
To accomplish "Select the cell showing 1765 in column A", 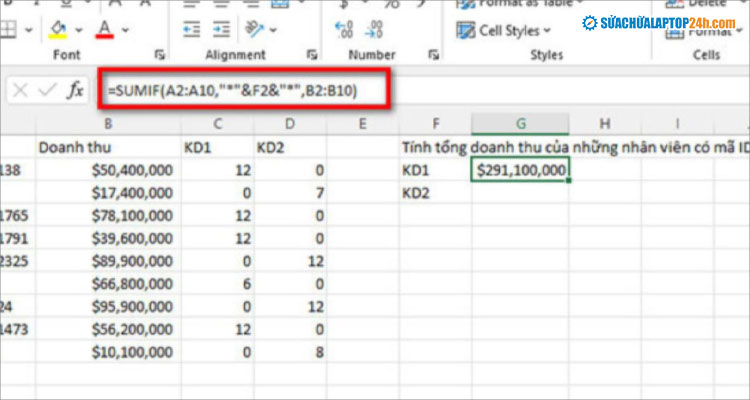I will (18, 216).
